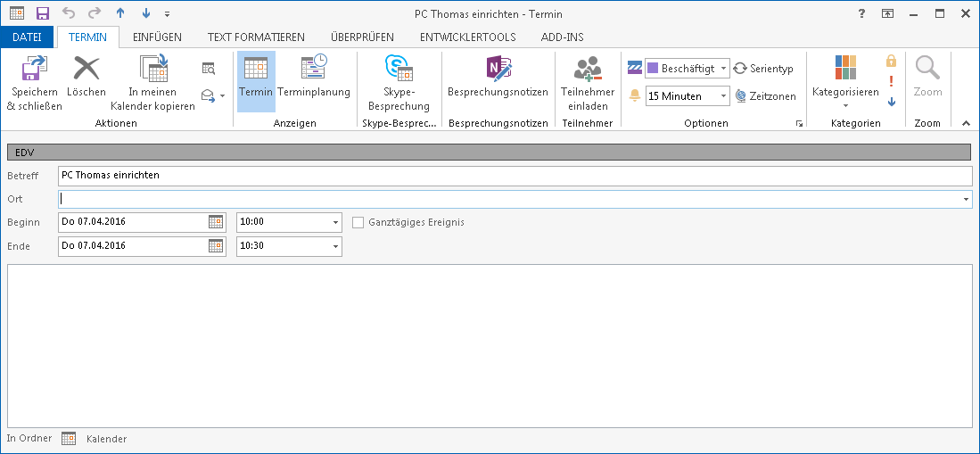Click Teilnehmer einladen icon
The width and height of the screenshot is (980, 454).
pos(587,70)
